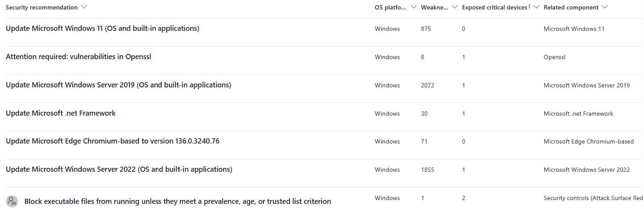Open Related component column chevron
The height and width of the screenshot is (209, 644).
604,7
